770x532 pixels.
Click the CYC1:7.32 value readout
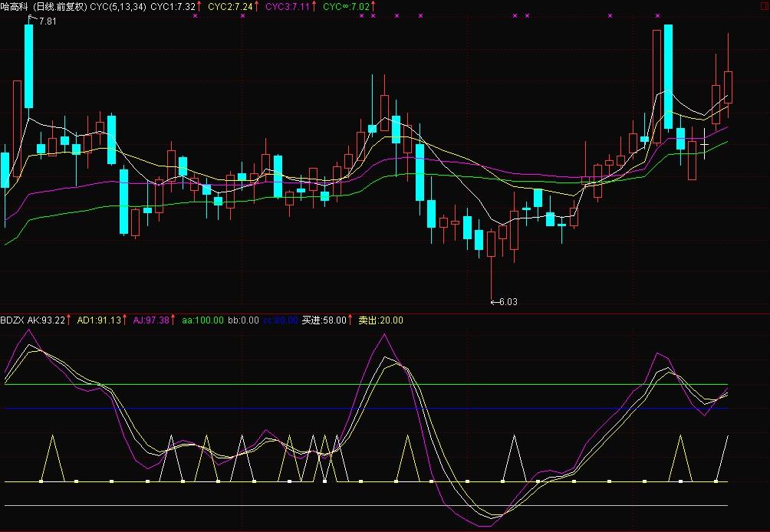click(x=173, y=6)
